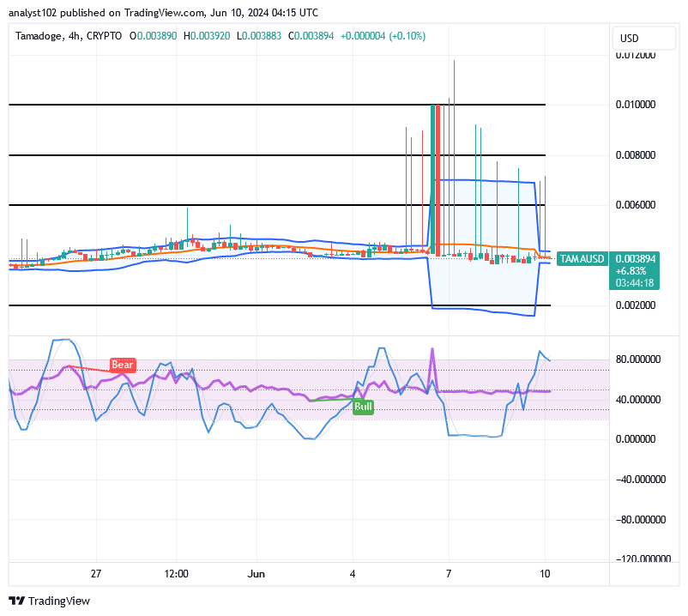Image resolution: width=688 pixels, height=616 pixels.
Task: Select the TAMAUSD symbol label on the chart
Action: pyautogui.click(x=582, y=258)
